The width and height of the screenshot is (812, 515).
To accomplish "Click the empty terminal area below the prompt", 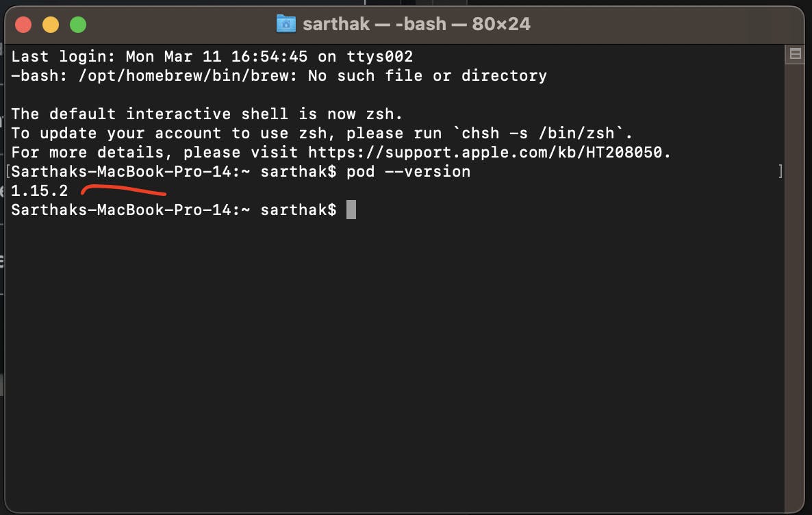I will tap(394, 363).
